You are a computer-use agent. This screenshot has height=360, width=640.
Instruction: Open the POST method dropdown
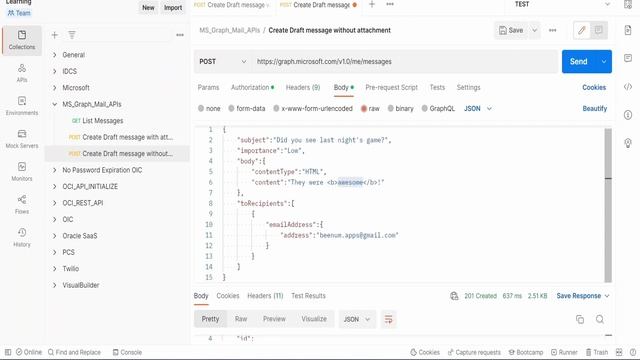click(222, 62)
